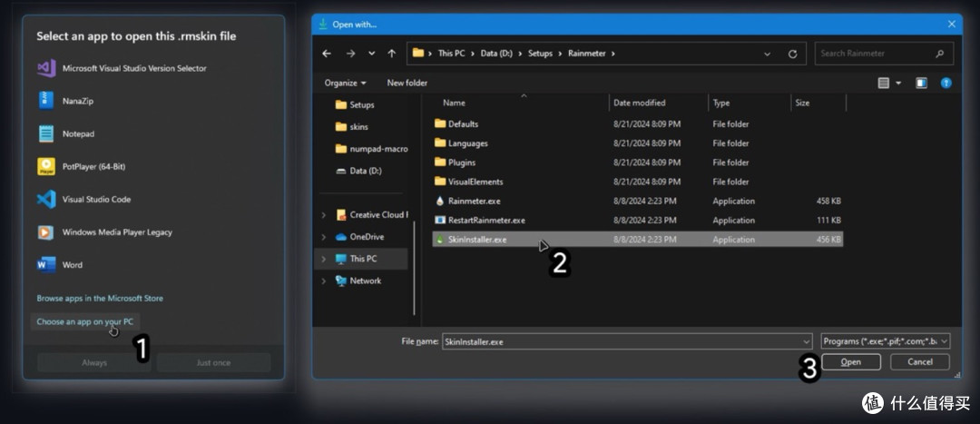980x424 pixels.
Task: Expand the Creative Cloud Files node
Action: click(x=324, y=215)
